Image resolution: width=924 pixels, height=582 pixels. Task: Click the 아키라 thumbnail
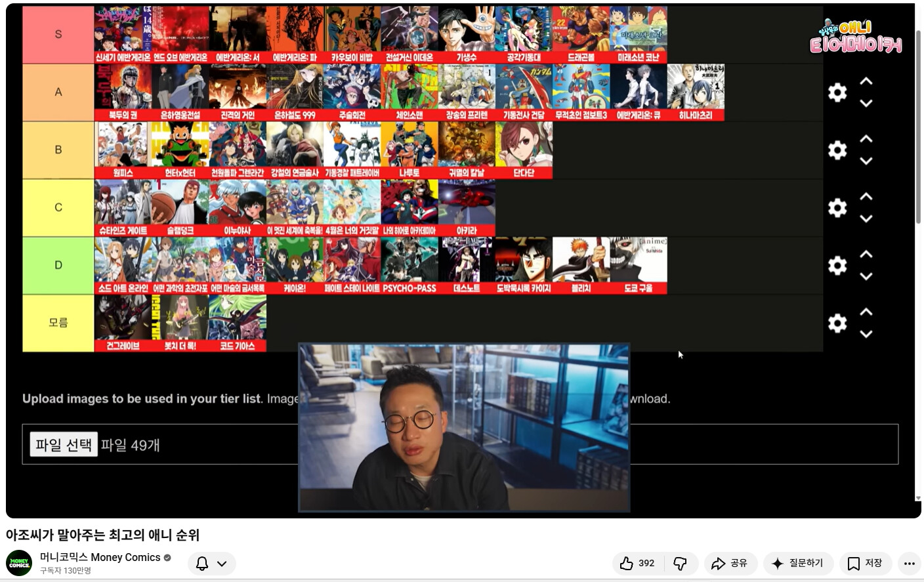click(467, 208)
